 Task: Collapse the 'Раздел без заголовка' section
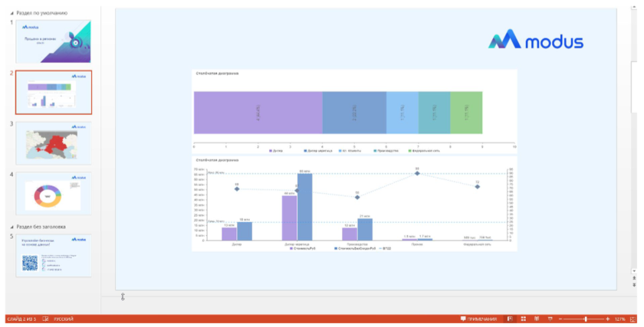point(12,227)
